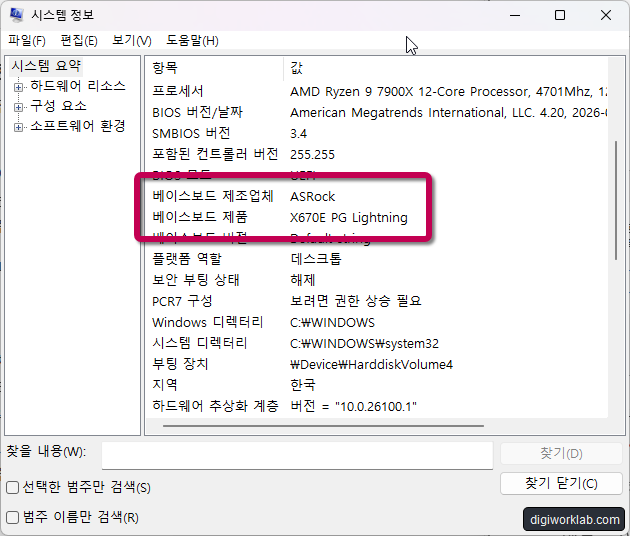Click the 해제 secure boot value
Screen dimensions: 630x536
pos(303,280)
